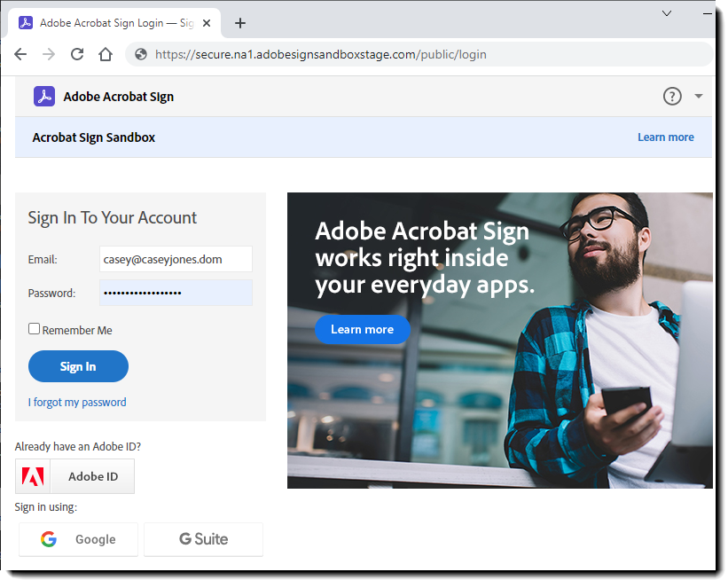728x580 pixels.
Task: Click the browser back arrow
Action: click(x=20, y=54)
